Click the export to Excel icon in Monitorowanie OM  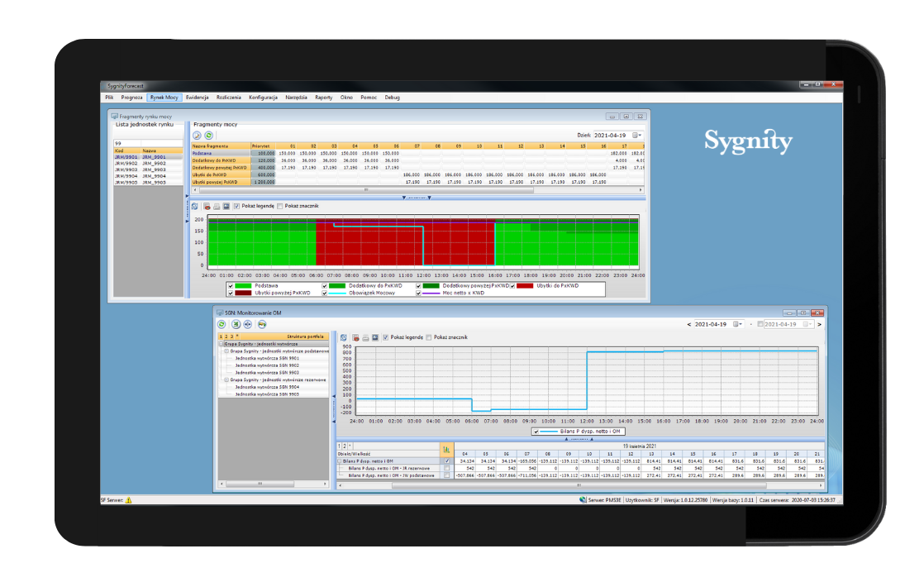point(236,324)
